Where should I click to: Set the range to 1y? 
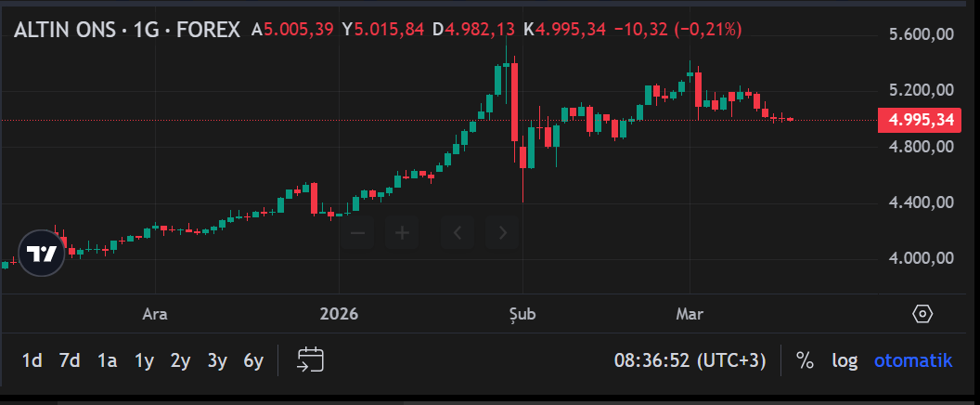click(x=144, y=361)
